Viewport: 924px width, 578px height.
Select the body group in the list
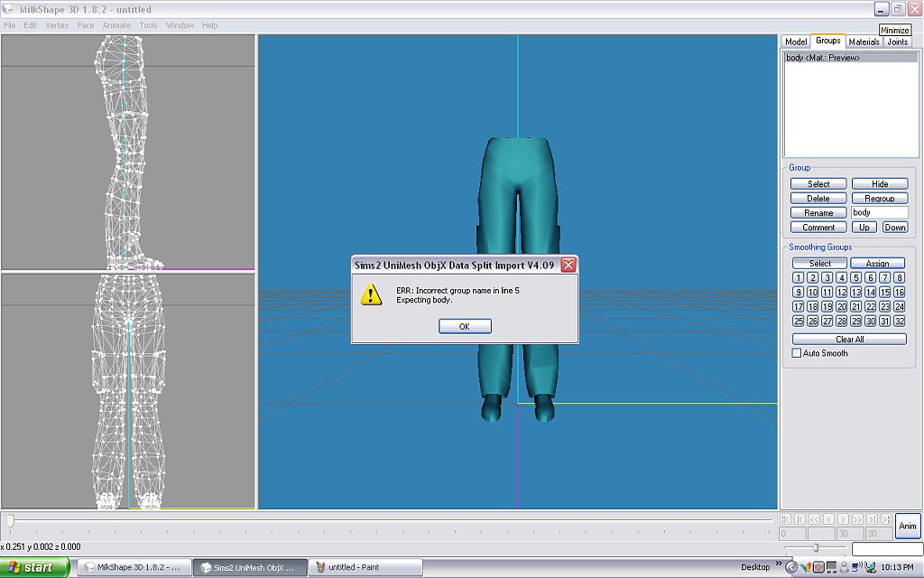[x=823, y=58]
